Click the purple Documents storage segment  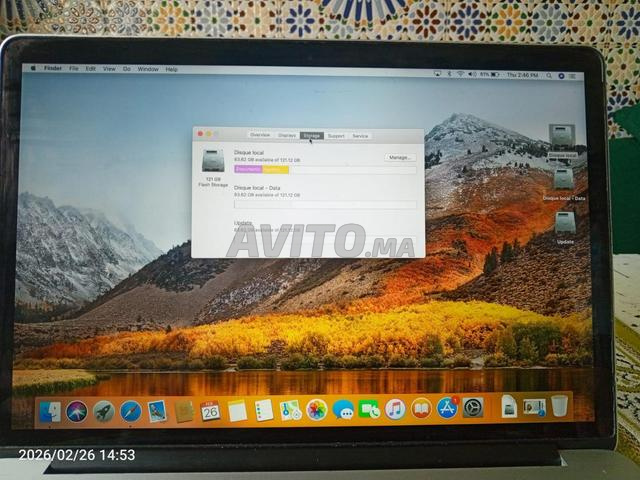247,170
